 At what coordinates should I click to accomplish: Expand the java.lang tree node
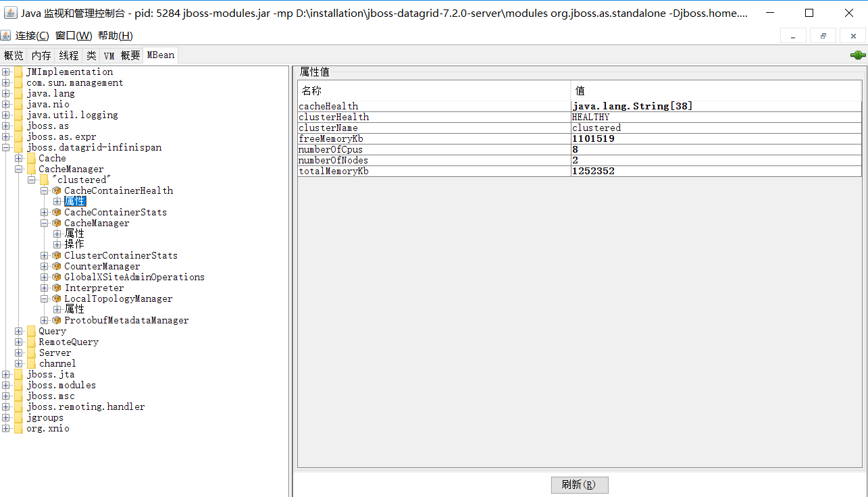[6, 94]
